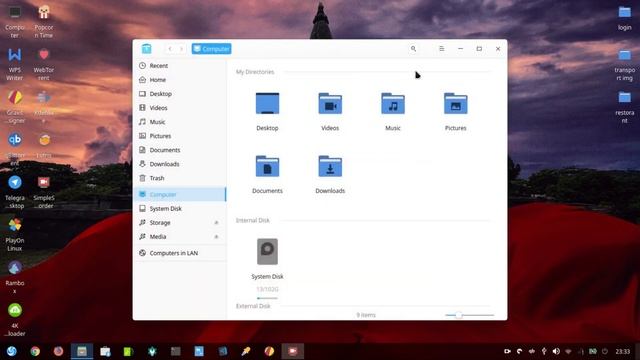Select Videos in the sidebar
Screen dimensions: 640x360
coord(180,108)
